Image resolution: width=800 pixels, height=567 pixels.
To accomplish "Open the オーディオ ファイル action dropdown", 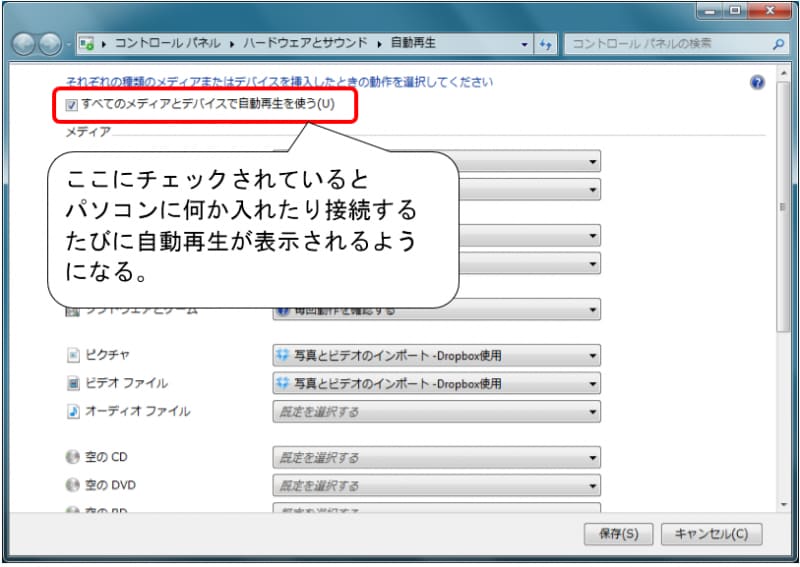I will tap(436, 411).
